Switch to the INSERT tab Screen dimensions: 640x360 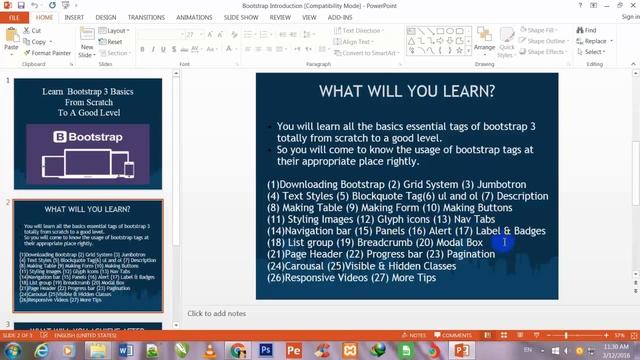(74, 18)
